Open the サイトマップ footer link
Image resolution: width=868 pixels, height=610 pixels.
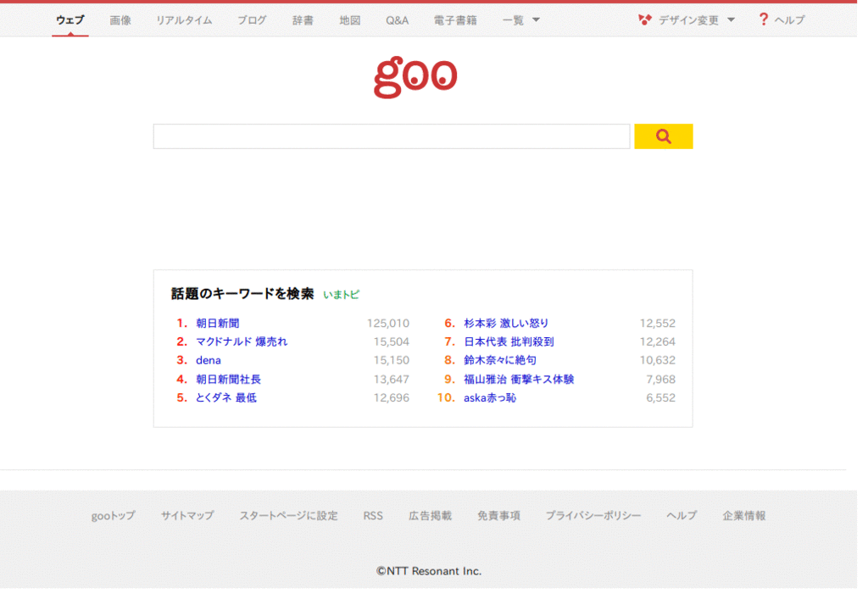pyautogui.click(x=187, y=516)
